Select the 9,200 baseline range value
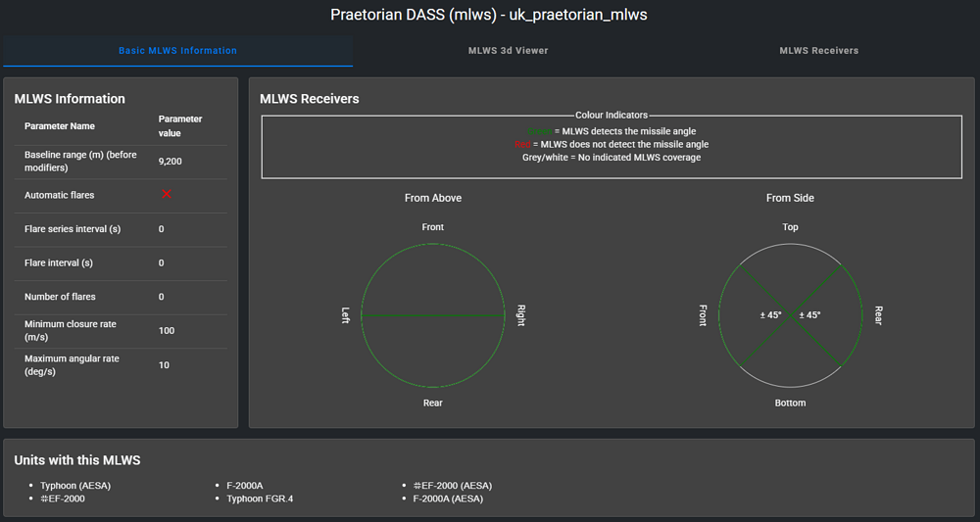The height and width of the screenshot is (522, 980). [171, 161]
